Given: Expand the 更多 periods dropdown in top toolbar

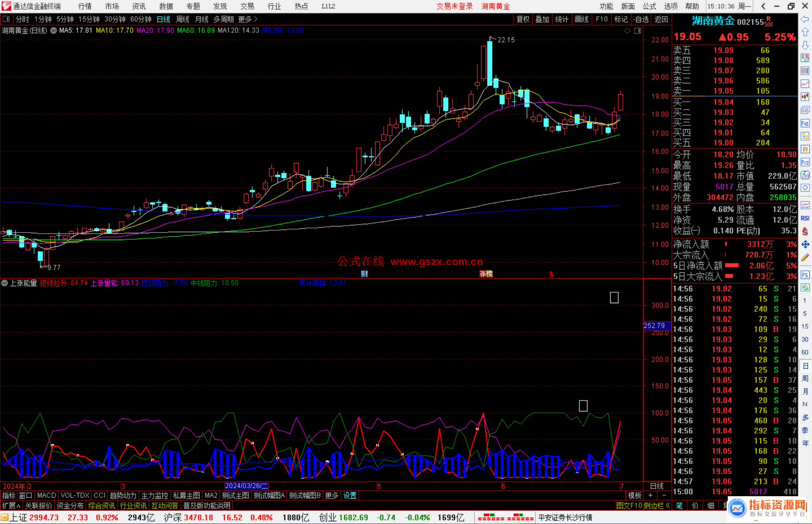Looking at the screenshot, I should click(248, 19).
